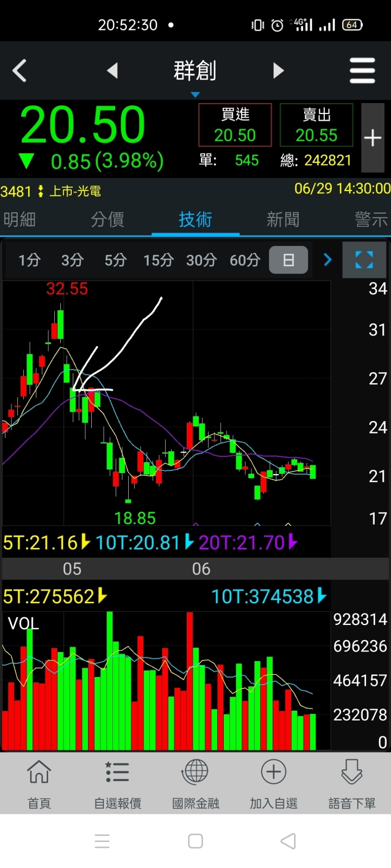Go to 首頁 home icon
391x868 pixels.
coord(39,784)
